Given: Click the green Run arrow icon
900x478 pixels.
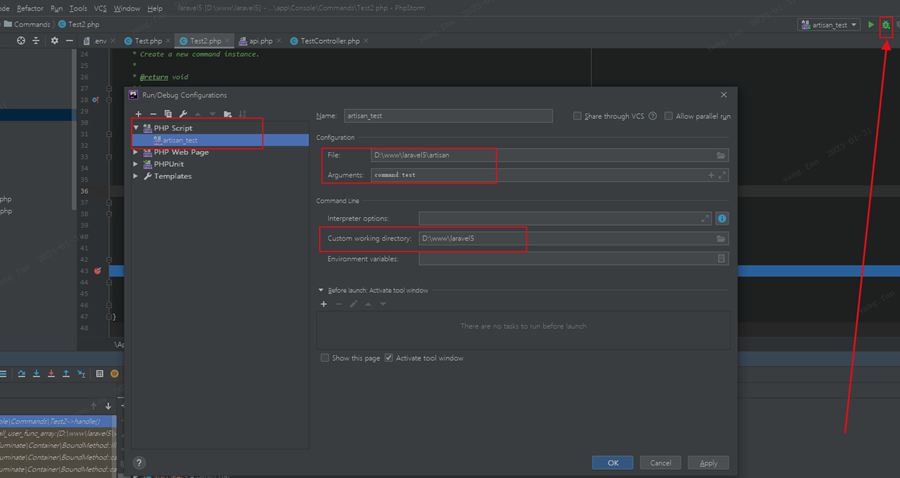Looking at the screenshot, I should (871, 25).
